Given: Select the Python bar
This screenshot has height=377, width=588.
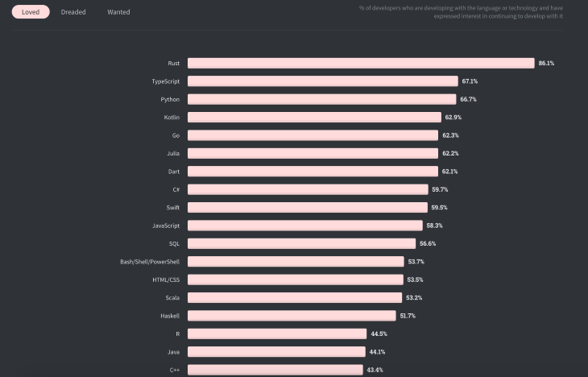Looking at the screenshot, I should pos(322,99).
